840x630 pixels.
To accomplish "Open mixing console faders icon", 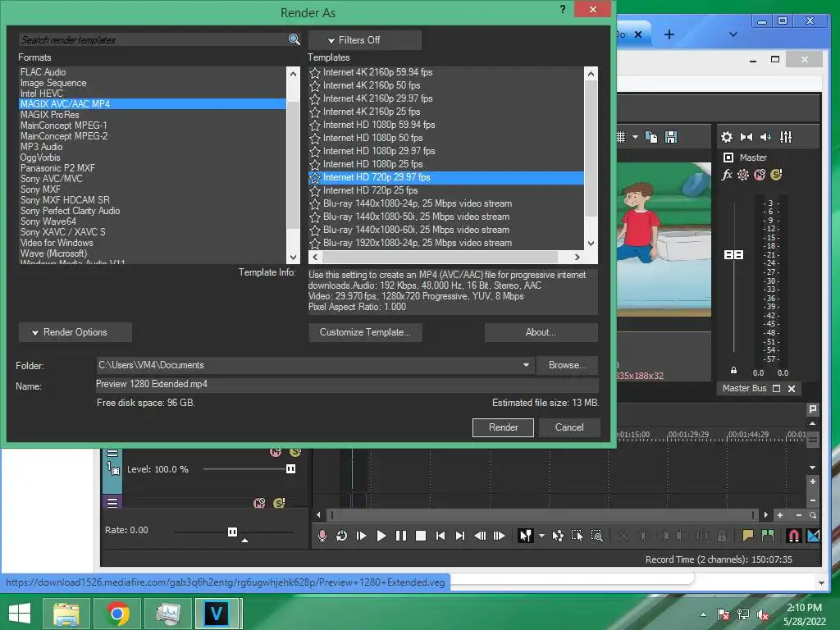I will coord(786,137).
